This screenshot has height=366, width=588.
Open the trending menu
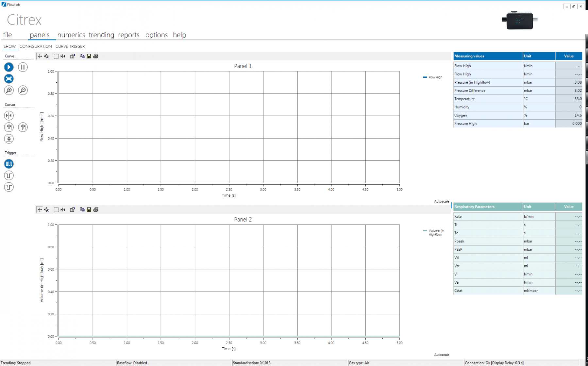[x=101, y=35]
